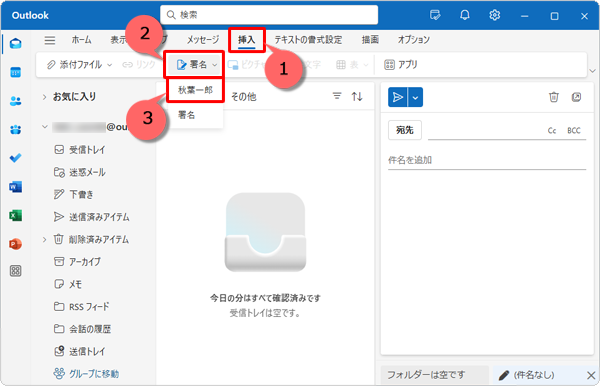
Task: Switch to the 挿入 tab
Action: [x=246, y=40]
